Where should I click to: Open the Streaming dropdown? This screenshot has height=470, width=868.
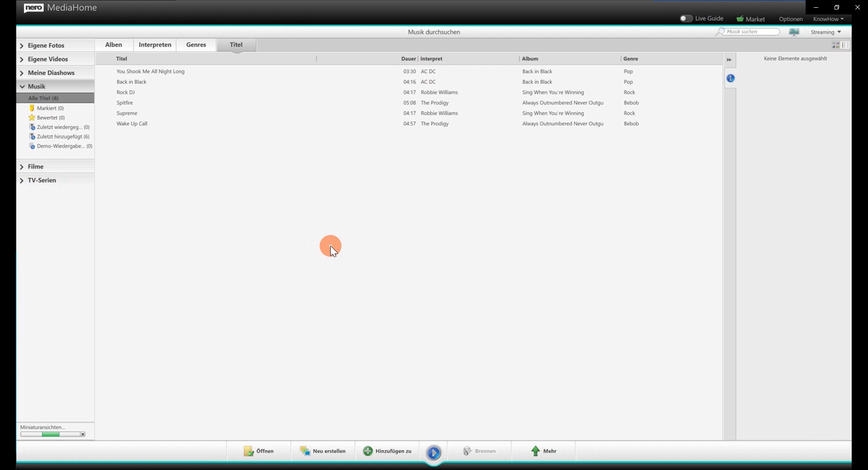826,32
